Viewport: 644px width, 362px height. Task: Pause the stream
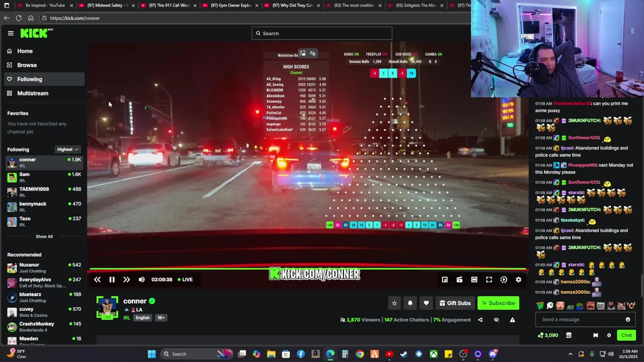click(x=112, y=280)
